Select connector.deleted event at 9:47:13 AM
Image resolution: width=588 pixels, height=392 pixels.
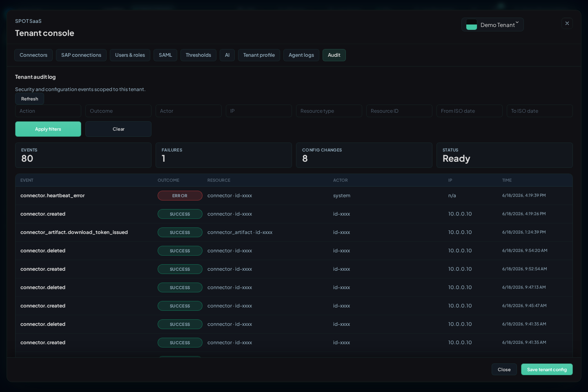[x=294, y=287]
